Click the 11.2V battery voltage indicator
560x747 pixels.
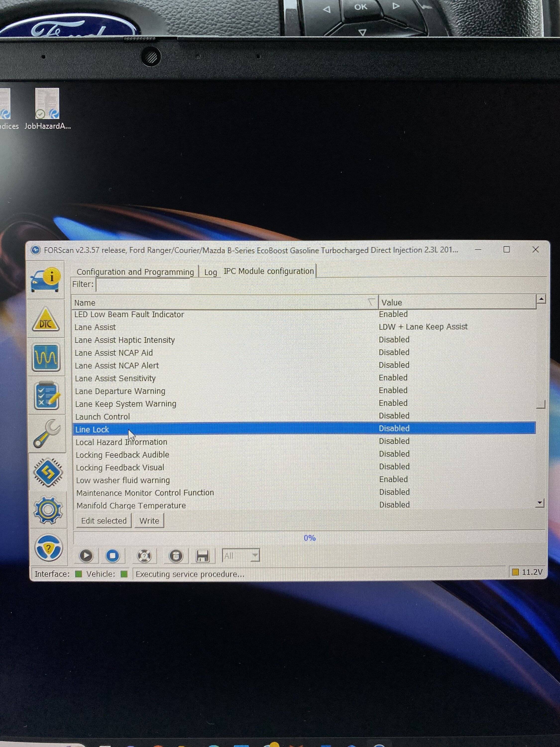[527, 572]
